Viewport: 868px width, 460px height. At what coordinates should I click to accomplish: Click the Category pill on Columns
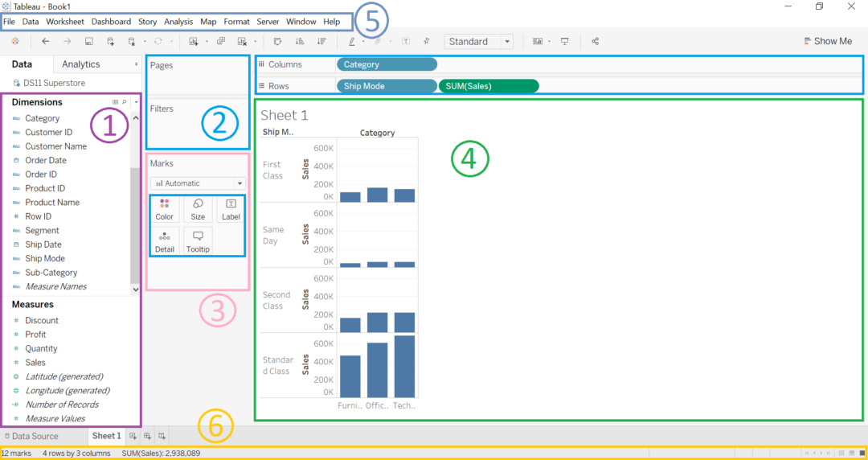[x=387, y=64]
